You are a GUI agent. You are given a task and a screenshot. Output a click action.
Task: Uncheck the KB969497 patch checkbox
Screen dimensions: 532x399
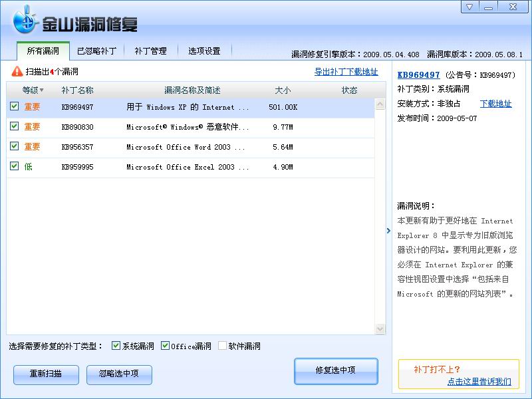14,106
